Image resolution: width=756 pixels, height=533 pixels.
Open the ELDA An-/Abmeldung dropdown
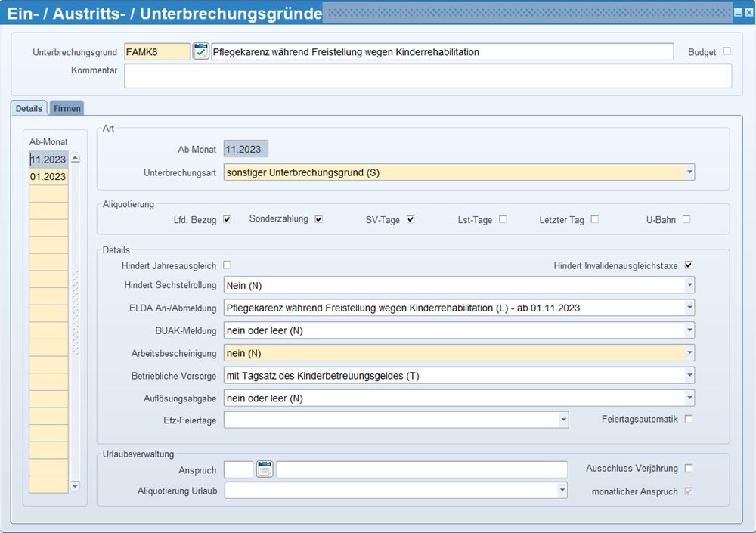[690, 308]
